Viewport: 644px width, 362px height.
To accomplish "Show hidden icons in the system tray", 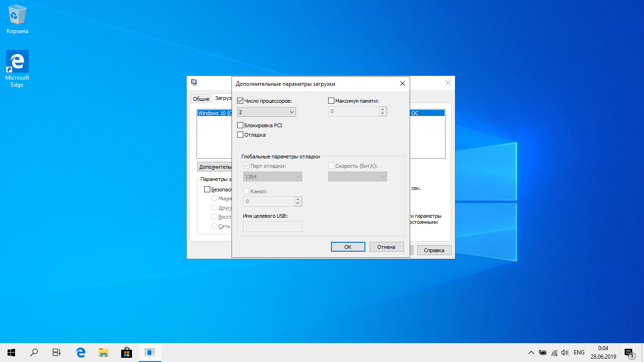I will 531,353.
